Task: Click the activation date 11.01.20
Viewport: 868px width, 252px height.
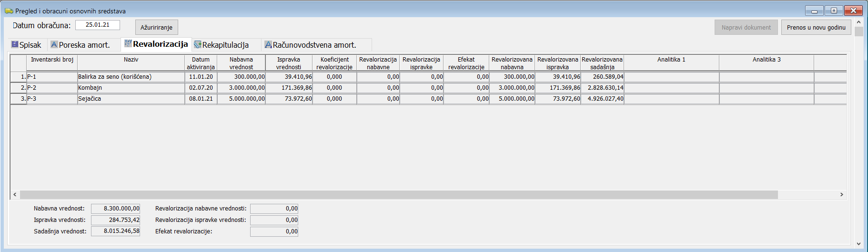Action: coord(201,77)
